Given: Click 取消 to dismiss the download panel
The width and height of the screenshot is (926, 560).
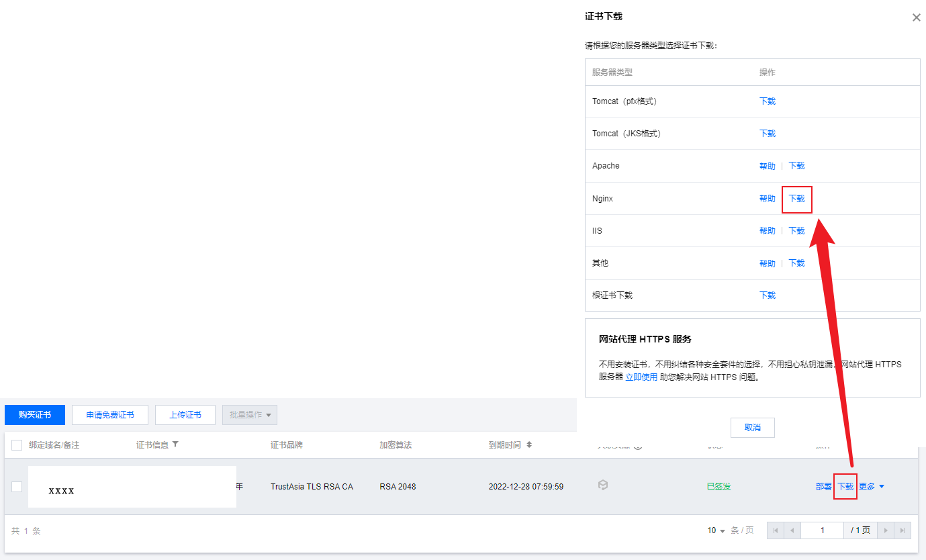Looking at the screenshot, I should [x=752, y=427].
